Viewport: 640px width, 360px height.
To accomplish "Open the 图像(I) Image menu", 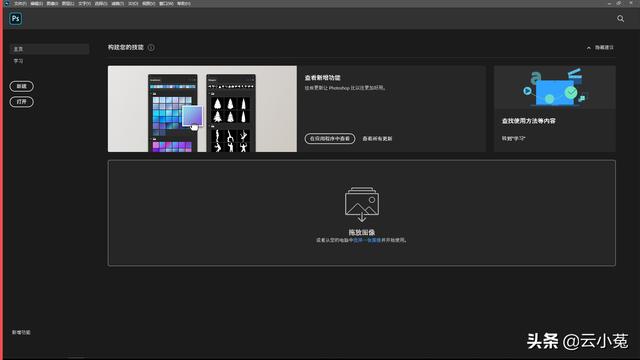I will pos(52,4).
